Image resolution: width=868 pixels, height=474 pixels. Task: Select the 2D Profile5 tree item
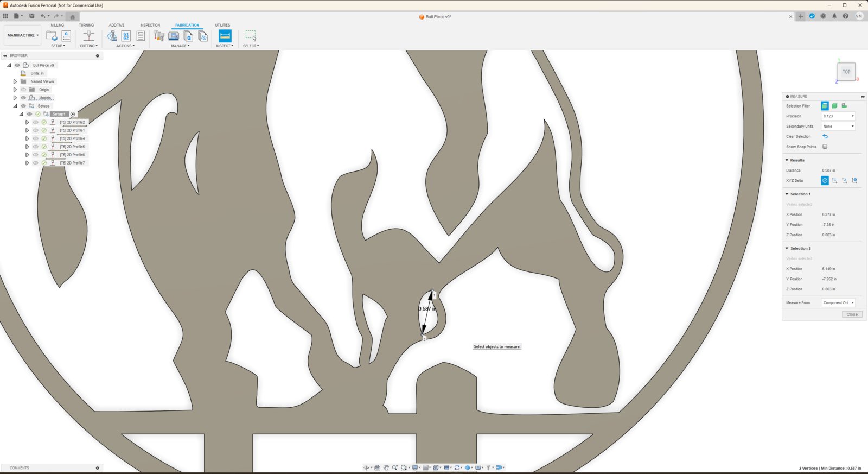tap(72, 147)
